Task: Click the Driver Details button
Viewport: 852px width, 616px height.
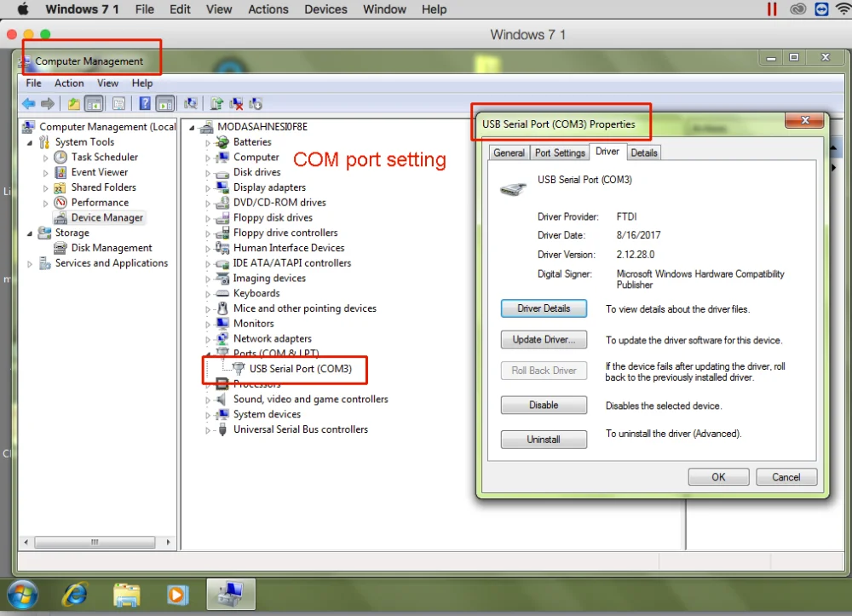Action: coord(544,308)
